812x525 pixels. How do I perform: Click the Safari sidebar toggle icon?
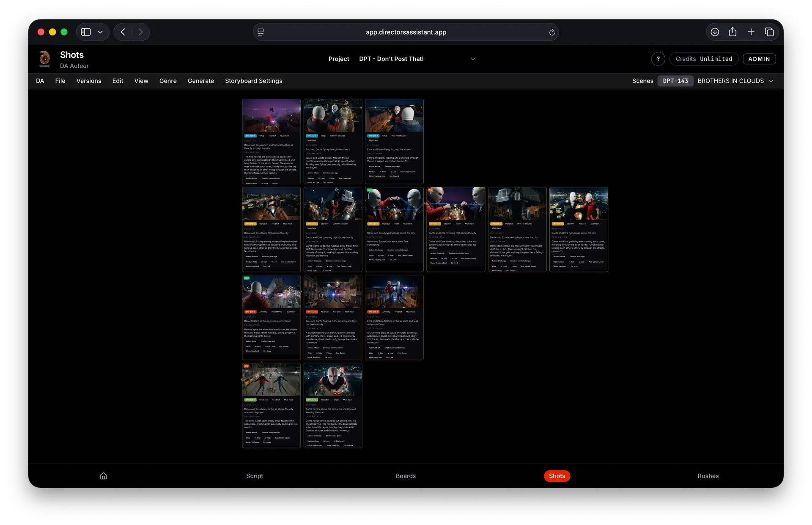coord(86,32)
